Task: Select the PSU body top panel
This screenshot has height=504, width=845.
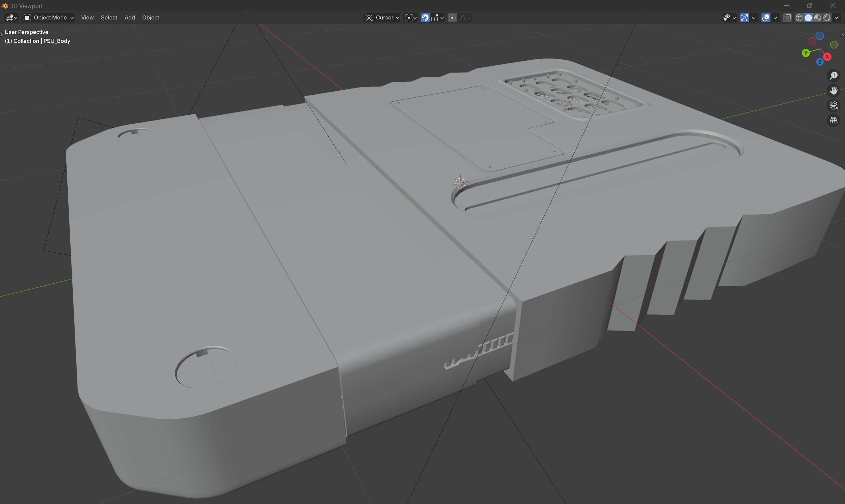Action: click(477, 128)
